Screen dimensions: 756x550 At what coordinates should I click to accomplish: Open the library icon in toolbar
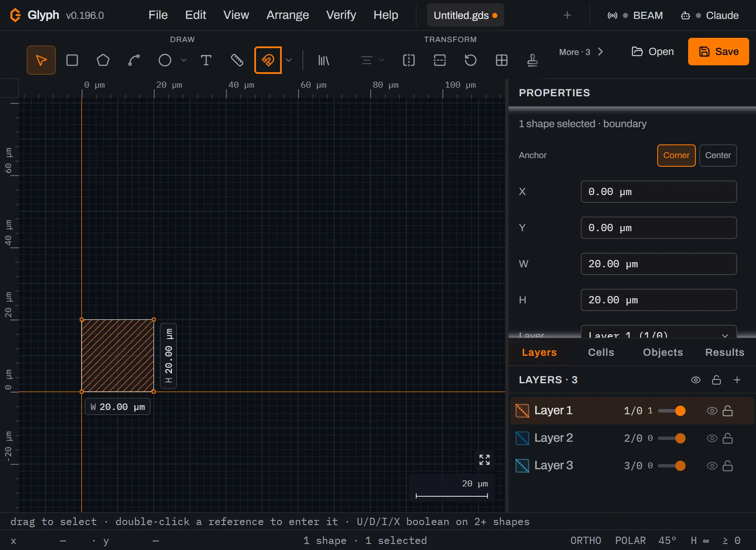tap(323, 60)
